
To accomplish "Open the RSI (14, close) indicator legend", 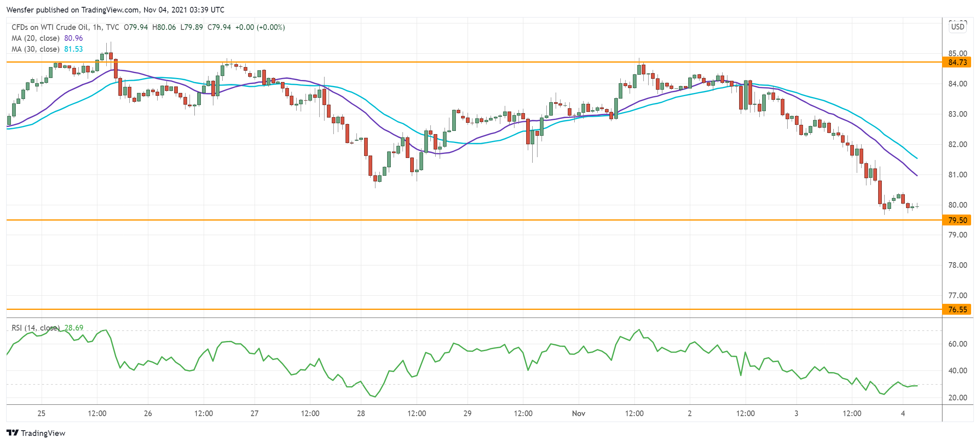I will 36,328.
